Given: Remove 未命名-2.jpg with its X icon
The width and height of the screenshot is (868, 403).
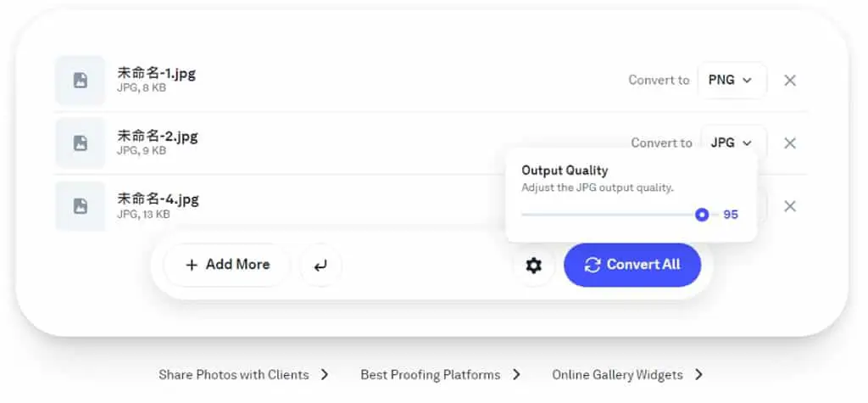Looking at the screenshot, I should 790,143.
